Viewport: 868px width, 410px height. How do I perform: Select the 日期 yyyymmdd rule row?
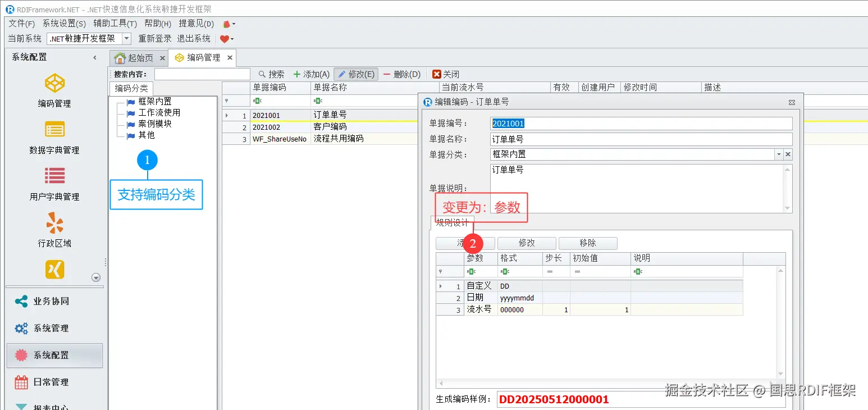[x=590, y=298]
